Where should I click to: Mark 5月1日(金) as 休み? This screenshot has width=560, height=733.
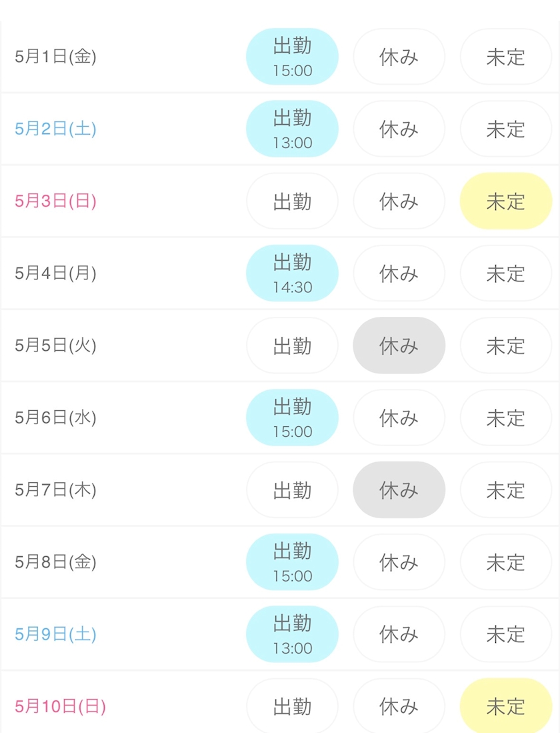[x=399, y=57]
